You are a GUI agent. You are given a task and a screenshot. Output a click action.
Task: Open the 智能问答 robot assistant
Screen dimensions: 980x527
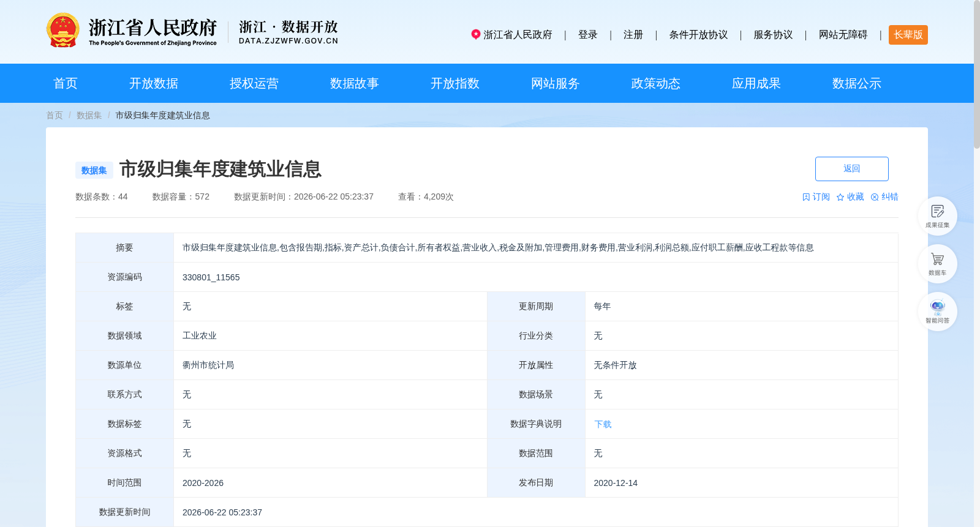[x=937, y=312]
